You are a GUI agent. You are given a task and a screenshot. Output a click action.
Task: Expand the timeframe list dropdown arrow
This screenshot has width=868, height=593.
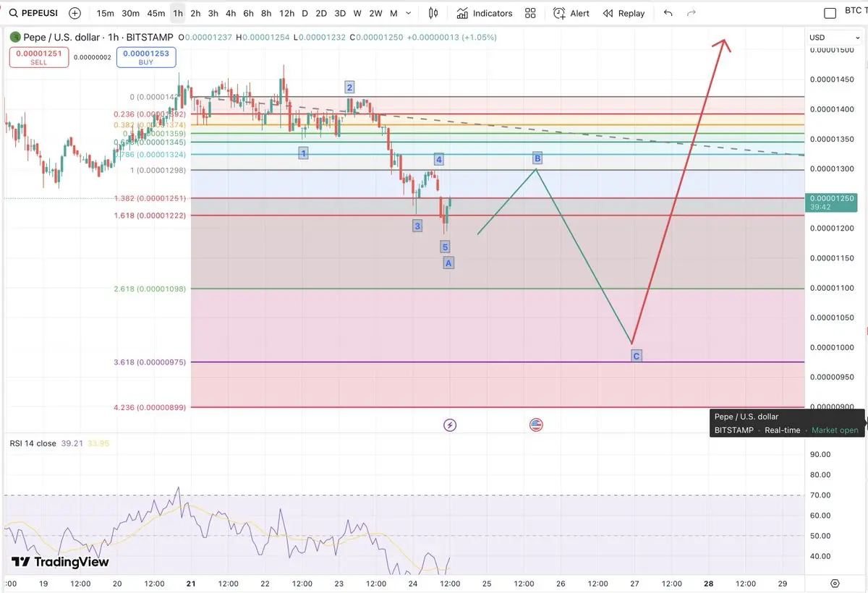(410, 13)
